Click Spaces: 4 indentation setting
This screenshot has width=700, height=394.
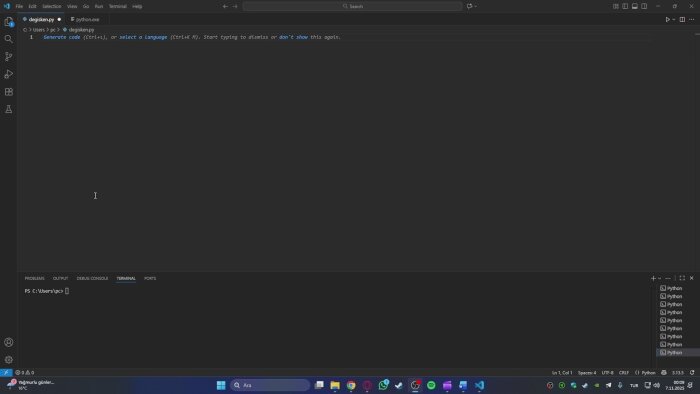(x=587, y=373)
